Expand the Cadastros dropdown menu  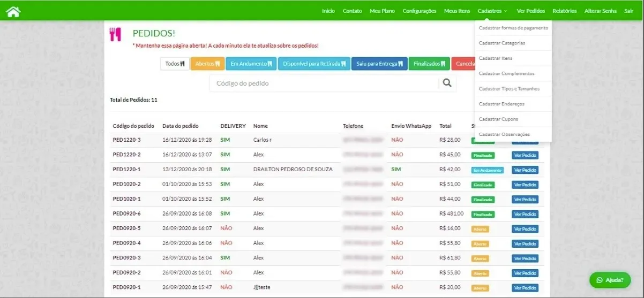[x=492, y=11]
